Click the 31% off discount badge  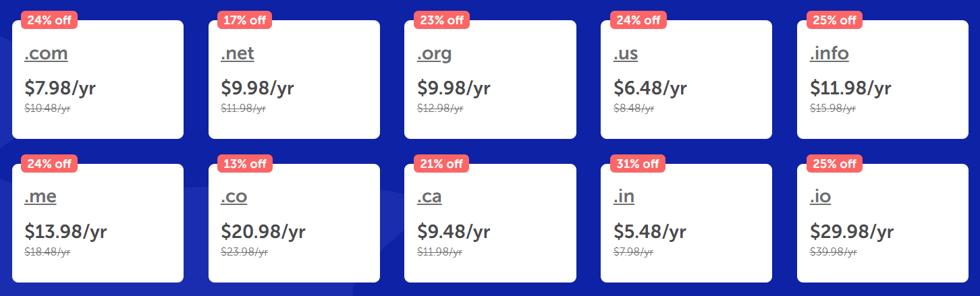click(x=638, y=164)
